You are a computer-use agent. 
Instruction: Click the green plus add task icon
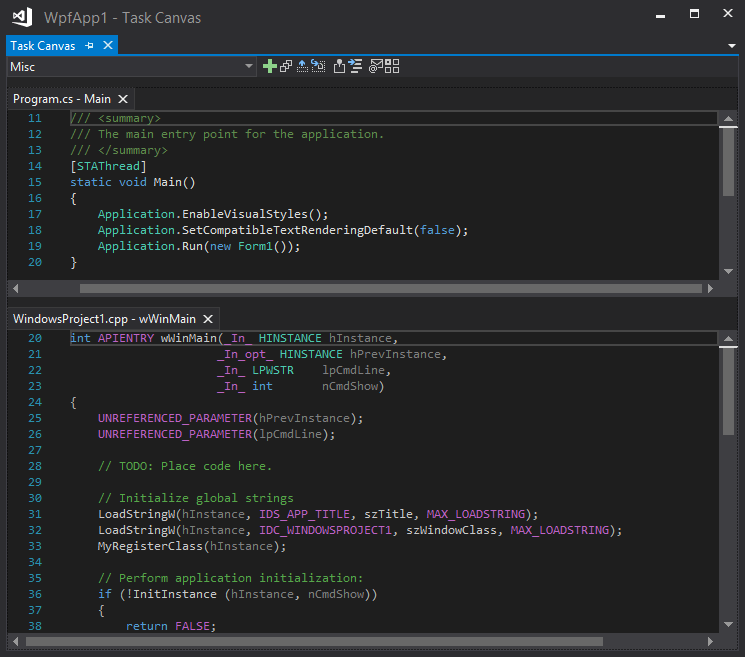(x=269, y=66)
